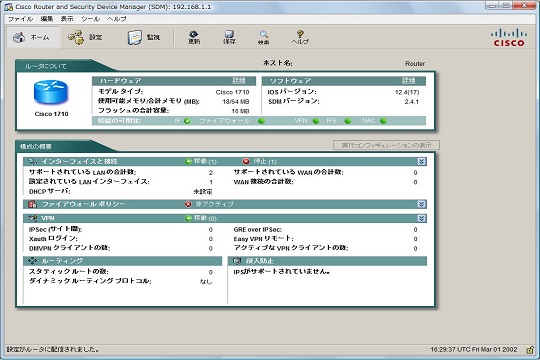Click the red 非アクティブ status icon
Viewport: 540px width, 360px height.
click(188, 204)
